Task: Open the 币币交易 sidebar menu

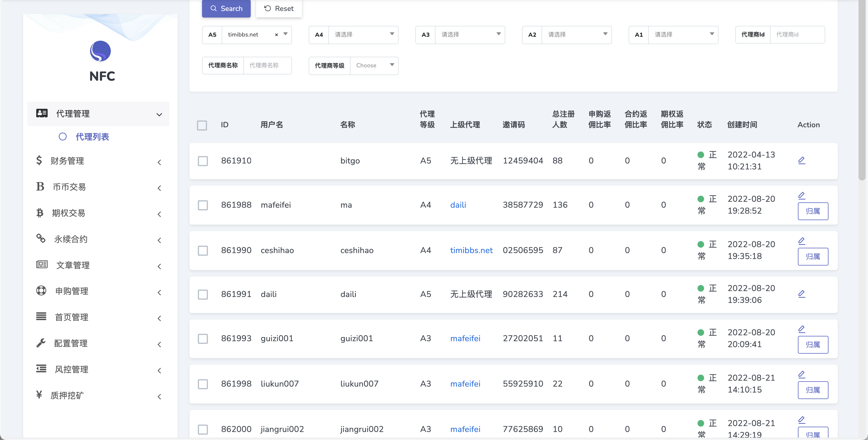Action: tap(69, 187)
